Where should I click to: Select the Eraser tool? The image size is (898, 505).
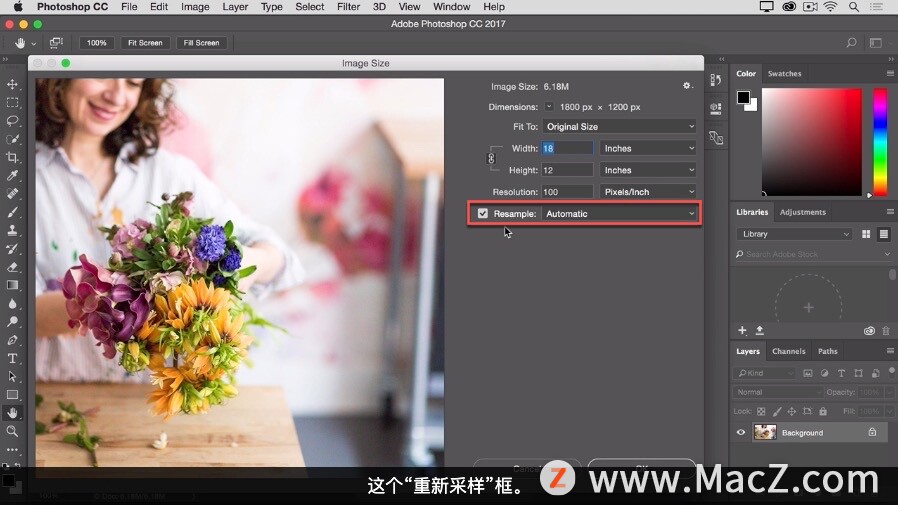12,267
